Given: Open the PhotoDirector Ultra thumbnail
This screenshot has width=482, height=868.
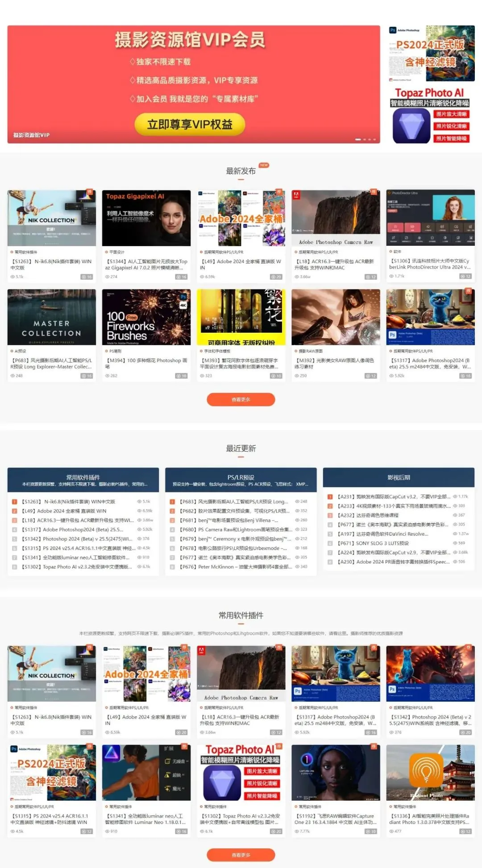Looking at the screenshot, I should pyautogui.click(x=431, y=218).
